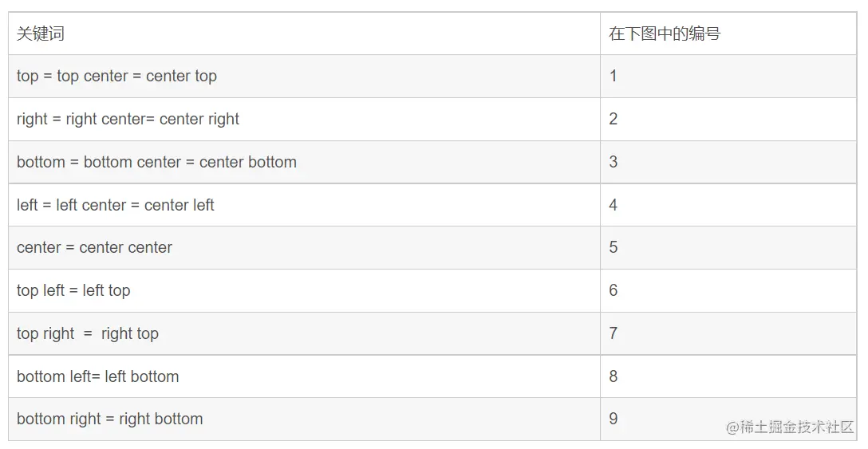Click the 'top left = left top' cell
The image size is (868, 449).
[x=73, y=290]
